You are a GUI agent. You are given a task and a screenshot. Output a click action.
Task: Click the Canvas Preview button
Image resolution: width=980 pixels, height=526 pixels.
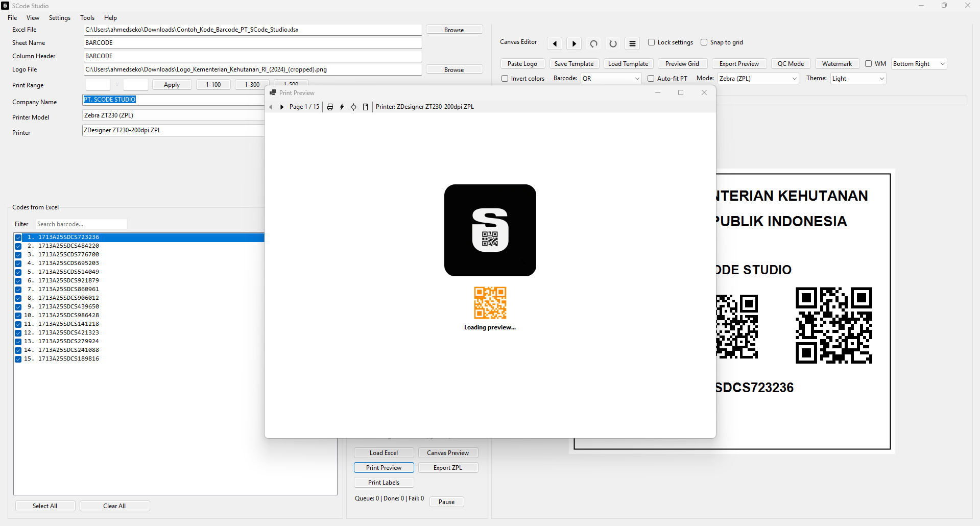click(448, 453)
